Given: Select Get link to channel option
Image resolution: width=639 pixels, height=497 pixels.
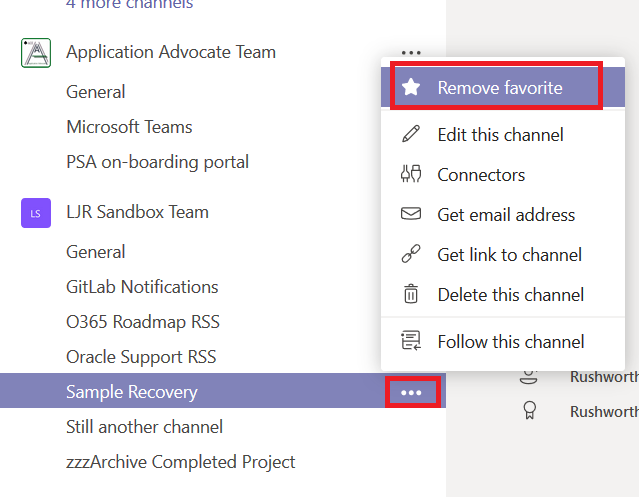Looking at the screenshot, I should [x=509, y=254].
